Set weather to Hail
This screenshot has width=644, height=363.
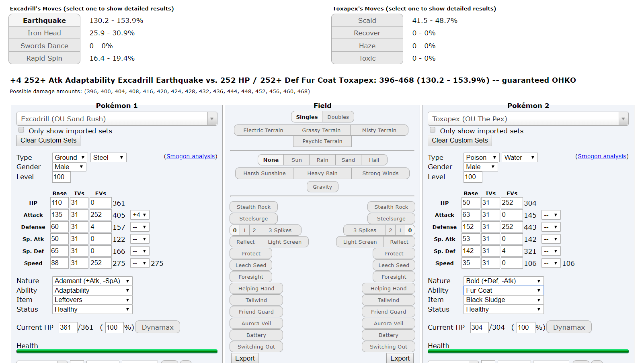[x=374, y=160]
